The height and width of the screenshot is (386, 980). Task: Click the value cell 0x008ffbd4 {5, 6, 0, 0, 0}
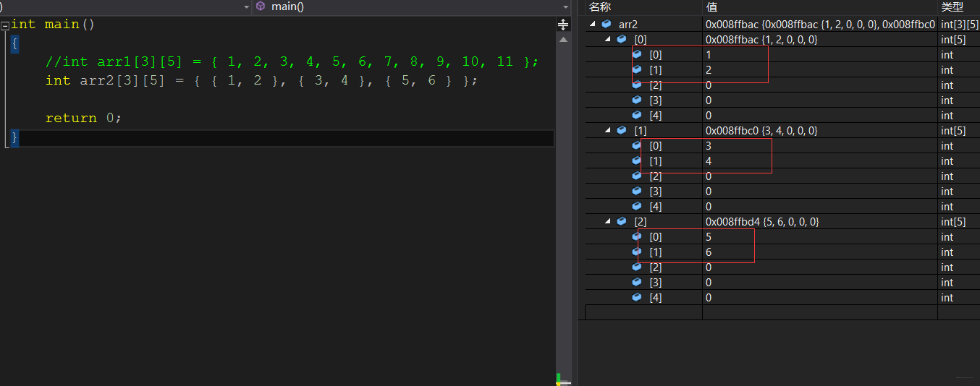coord(820,221)
